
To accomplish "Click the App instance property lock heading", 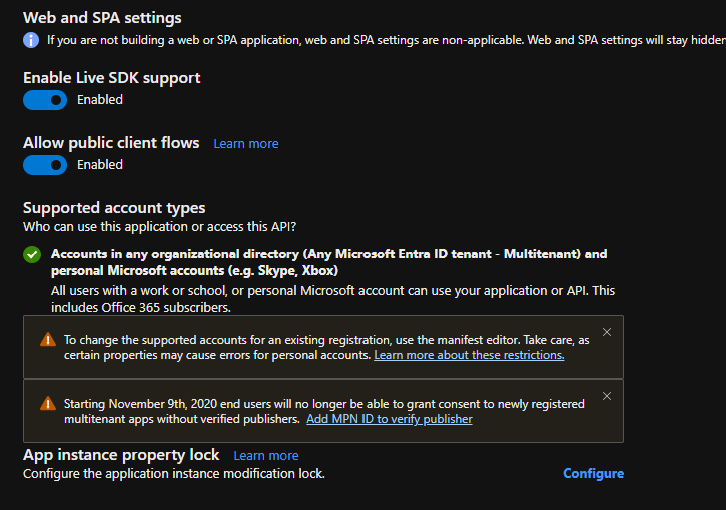I will coord(121,455).
